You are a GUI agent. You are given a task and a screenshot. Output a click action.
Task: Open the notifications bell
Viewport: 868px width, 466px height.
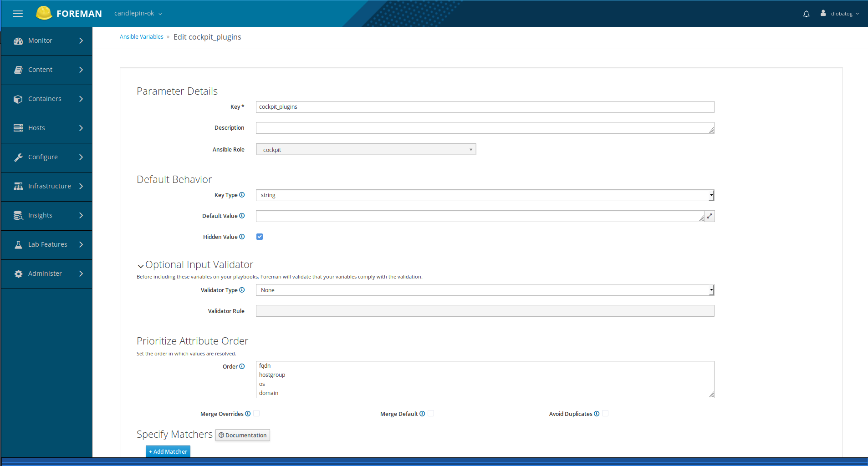coord(806,14)
